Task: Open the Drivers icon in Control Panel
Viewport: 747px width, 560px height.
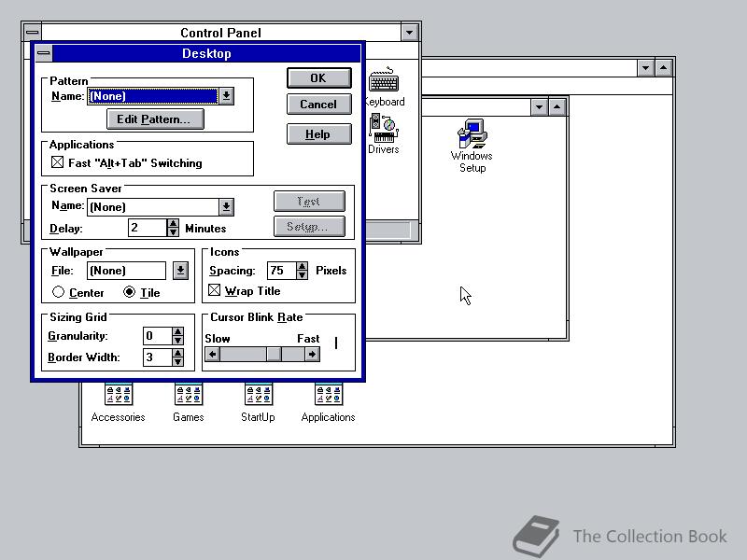Action: (x=383, y=126)
